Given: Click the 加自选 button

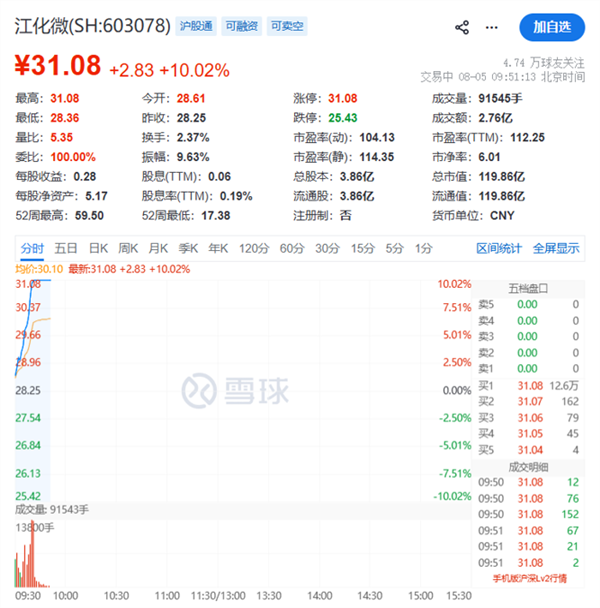Looking at the screenshot, I should [x=552, y=27].
